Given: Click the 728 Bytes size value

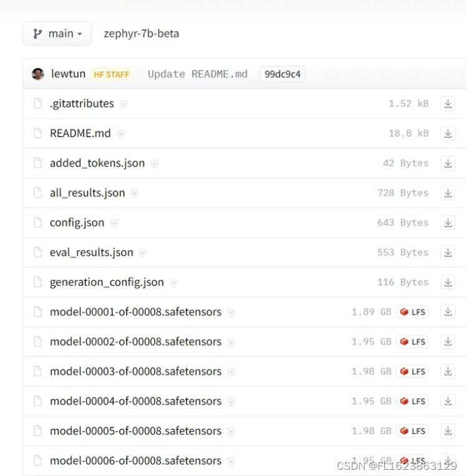Looking at the screenshot, I should pos(403,193).
